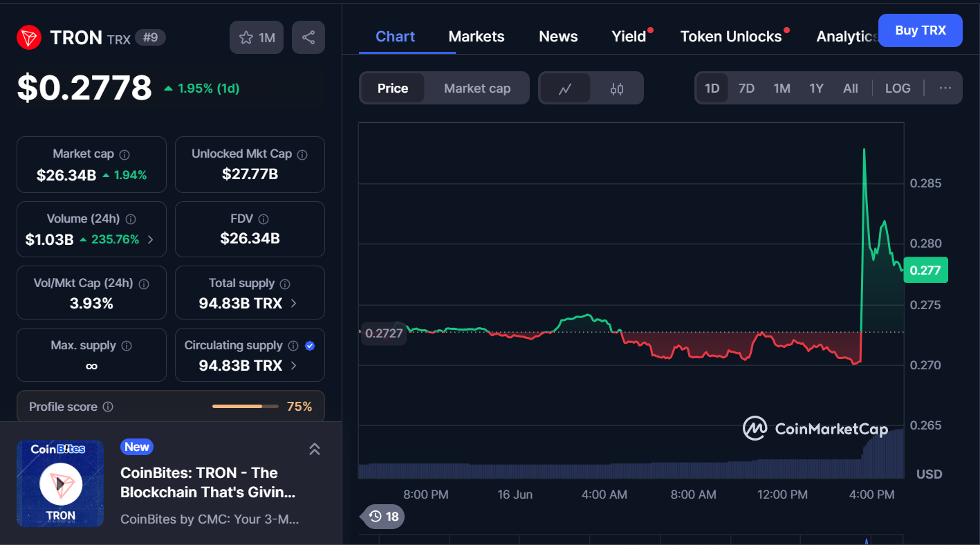The width and height of the screenshot is (980, 545).
Task: Click the $26.34B market cap value
Action: tap(66, 175)
